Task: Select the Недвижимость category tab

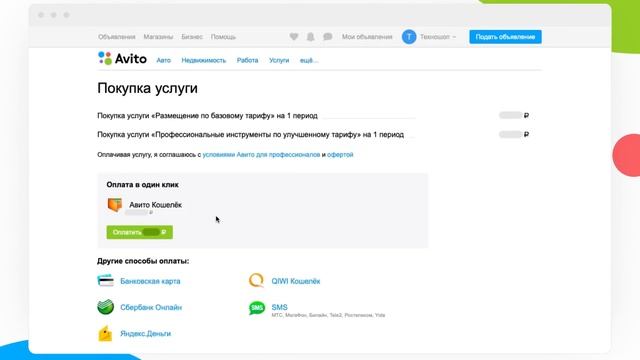Action: click(x=204, y=60)
